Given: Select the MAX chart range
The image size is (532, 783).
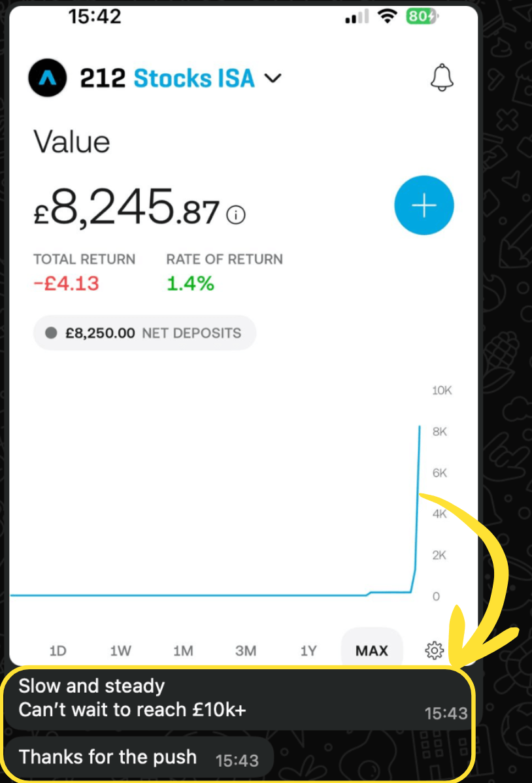Looking at the screenshot, I should (x=371, y=651).
